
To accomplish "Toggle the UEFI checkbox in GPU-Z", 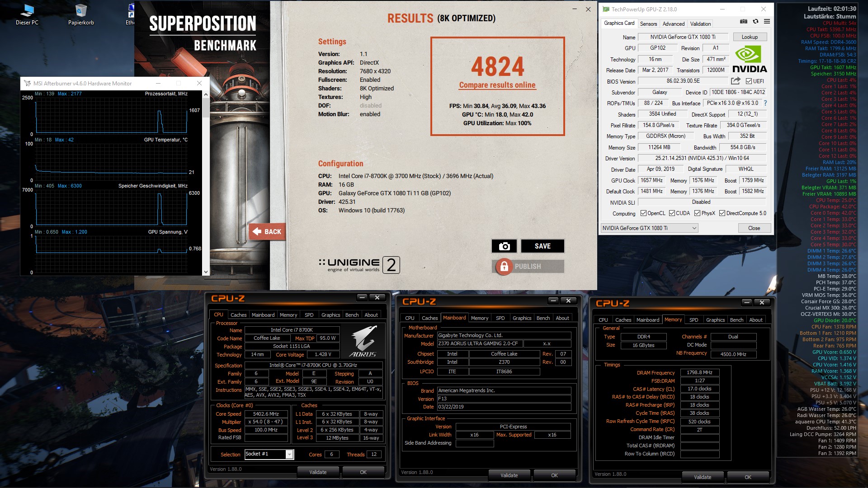I will (749, 81).
